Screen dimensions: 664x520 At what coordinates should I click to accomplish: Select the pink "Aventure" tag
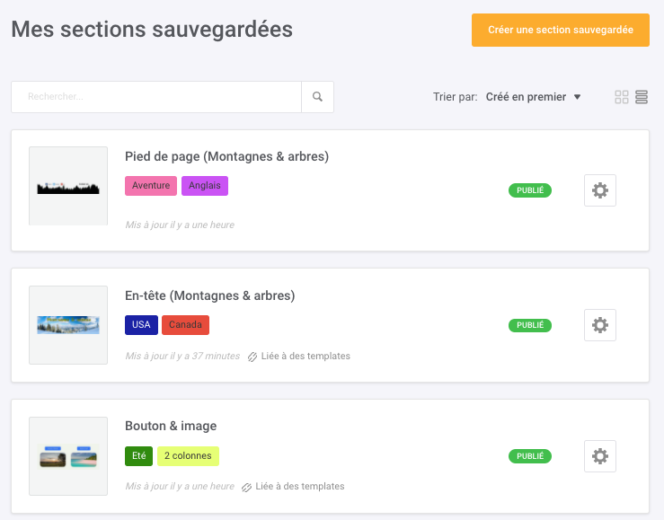pyautogui.click(x=151, y=186)
